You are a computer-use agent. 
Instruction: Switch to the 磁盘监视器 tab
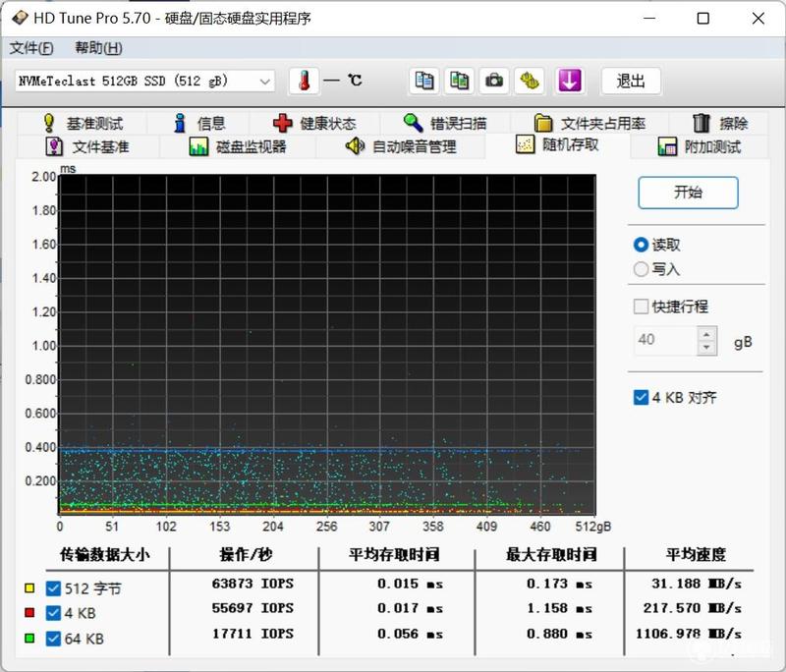[x=238, y=146]
